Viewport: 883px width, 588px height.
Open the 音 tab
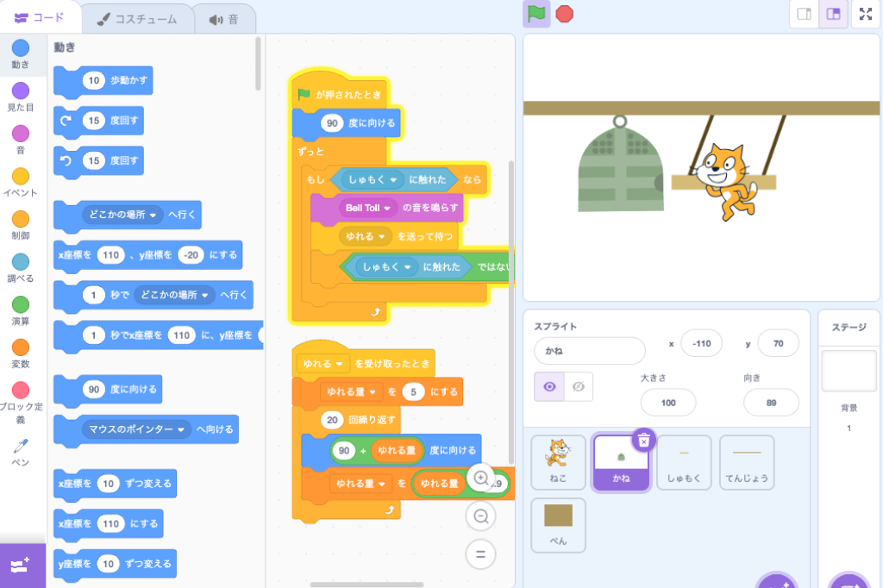click(224, 18)
